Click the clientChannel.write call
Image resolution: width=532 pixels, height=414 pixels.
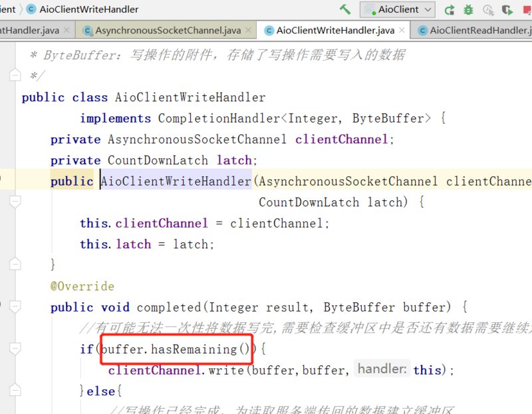(176, 370)
